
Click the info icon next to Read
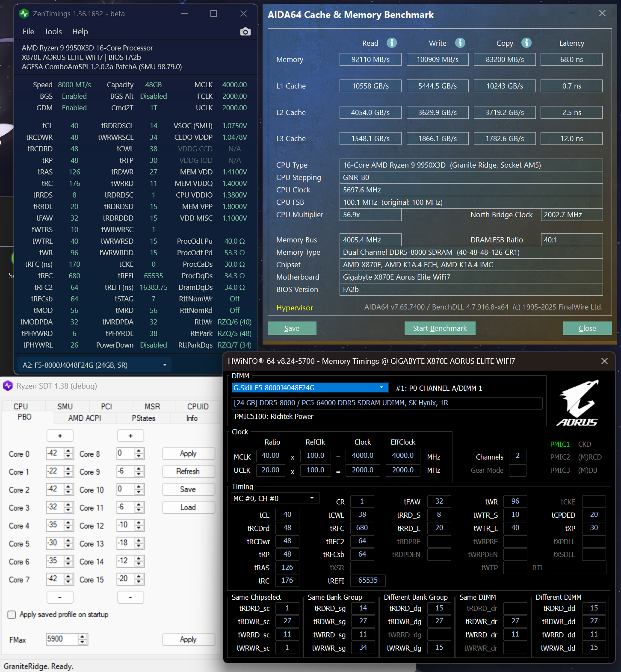point(392,43)
